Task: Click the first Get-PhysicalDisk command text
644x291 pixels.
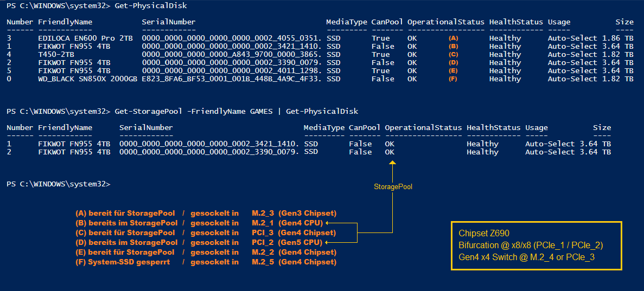Action: pos(150,6)
